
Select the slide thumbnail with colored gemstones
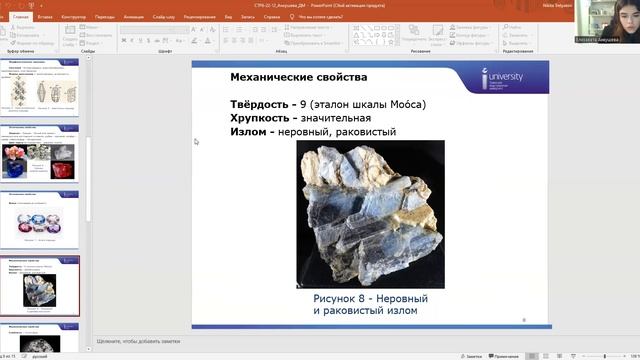point(39,220)
